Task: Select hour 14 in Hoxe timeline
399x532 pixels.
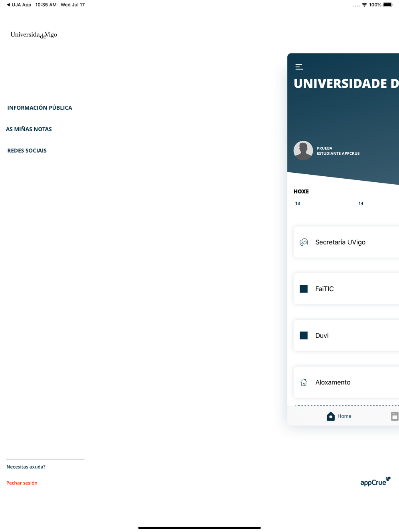Action: [361, 203]
